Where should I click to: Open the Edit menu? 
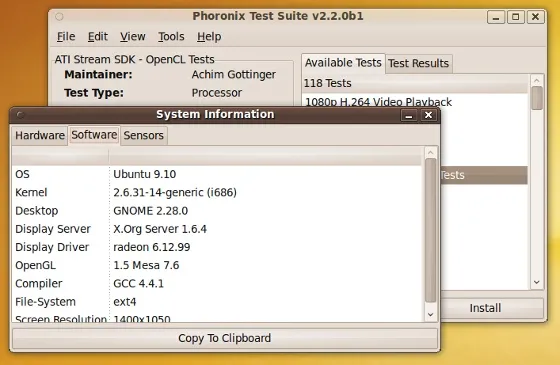coord(98,36)
